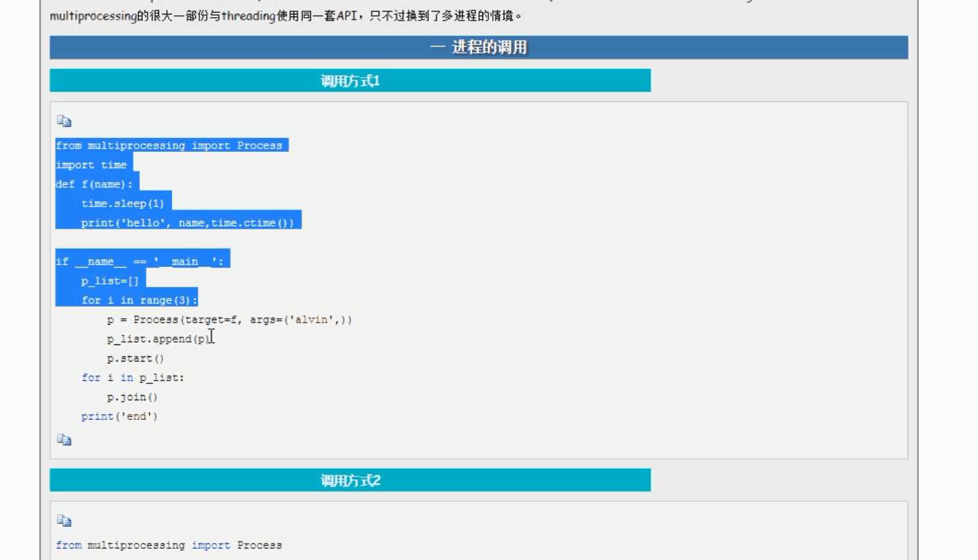Click the 'for i in range(3):' line
Screen dimensions: 978x560
139,300
